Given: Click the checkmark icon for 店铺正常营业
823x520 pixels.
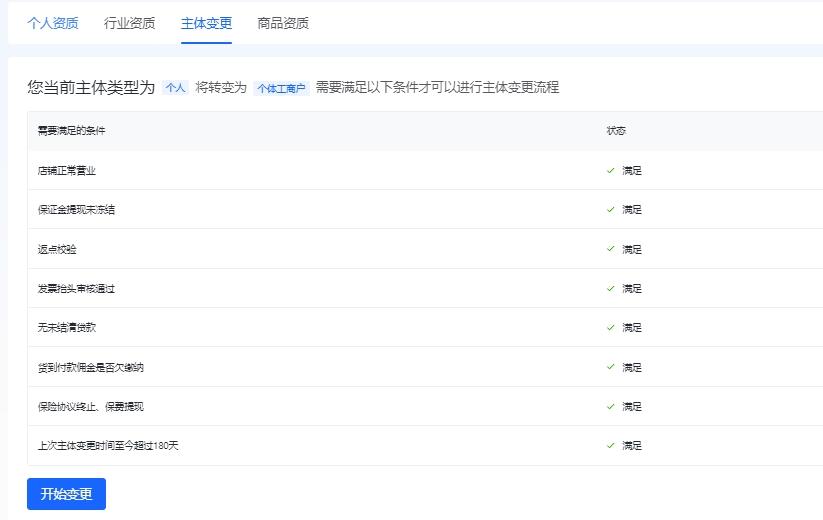Looking at the screenshot, I should pos(610,171).
